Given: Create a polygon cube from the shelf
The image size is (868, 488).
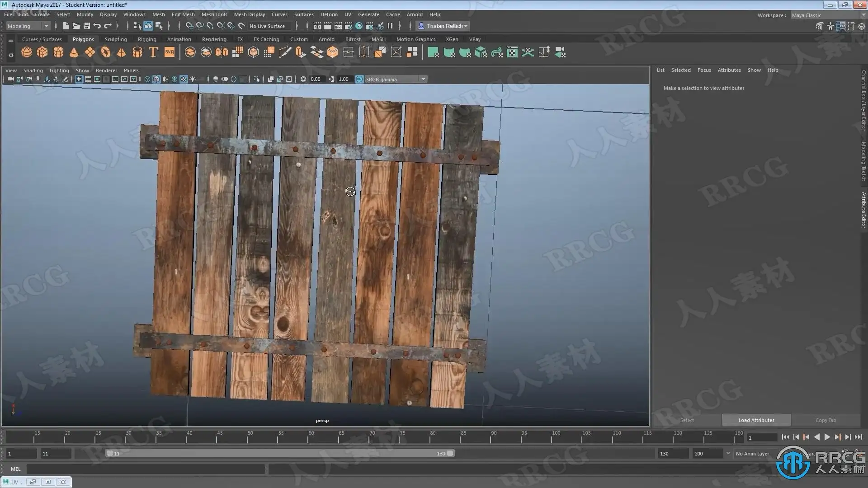Looking at the screenshot, I should pyautogui.click(x=42, y=52).
